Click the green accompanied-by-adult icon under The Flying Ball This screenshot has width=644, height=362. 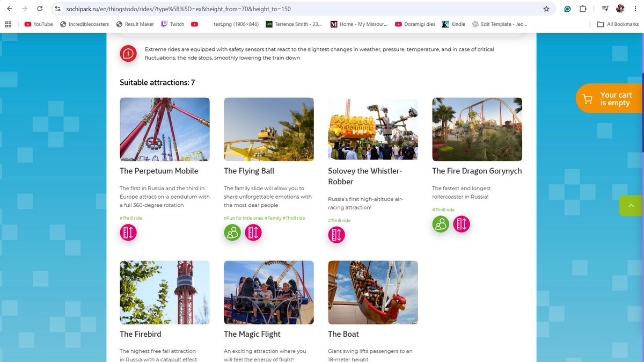[232, 233]
